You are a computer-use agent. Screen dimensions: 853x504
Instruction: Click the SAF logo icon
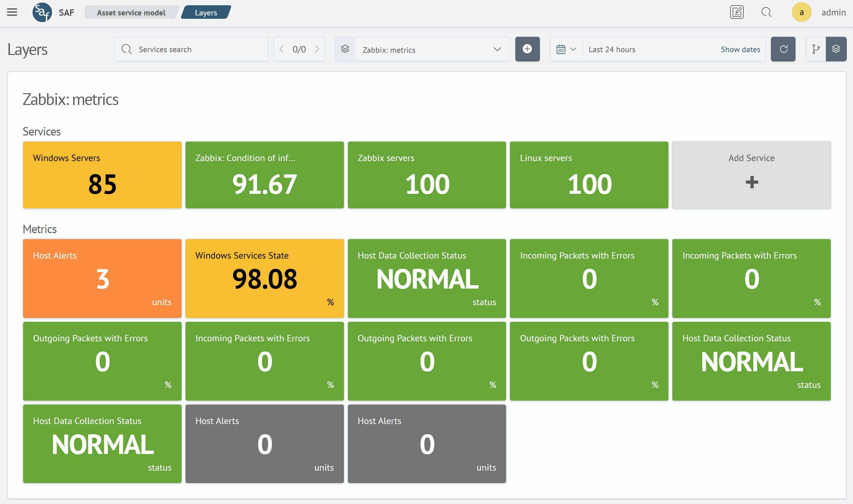pyautogui.click(x=42, y=13)
